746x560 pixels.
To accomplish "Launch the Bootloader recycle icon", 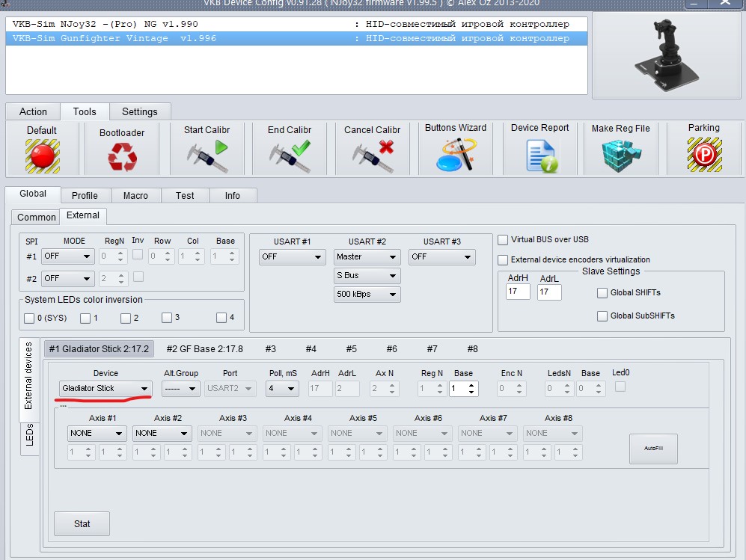I will point(122,156).
